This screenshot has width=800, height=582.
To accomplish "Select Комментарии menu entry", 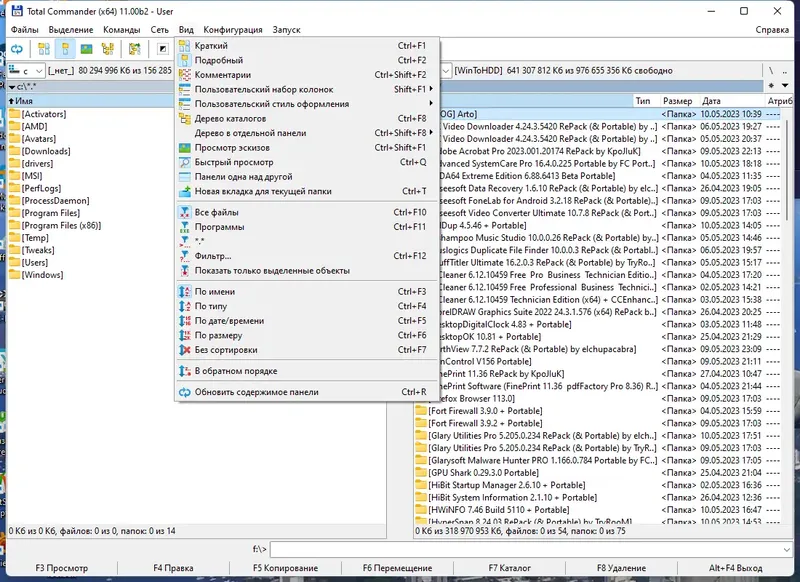I will 307,74.
